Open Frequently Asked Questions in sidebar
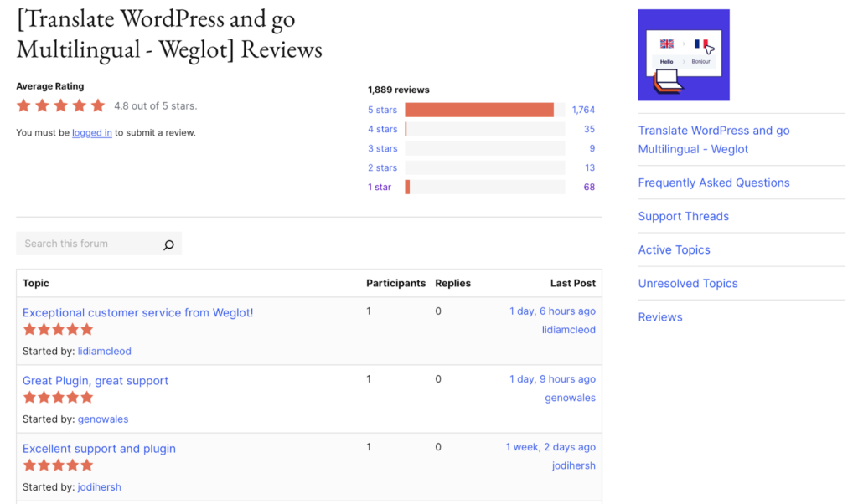This screenshot has height=504, width=858. (x=714, y=183)
